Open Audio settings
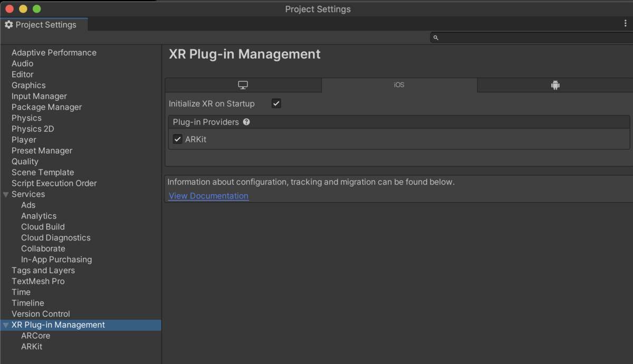The image size is (633, 364). point(22,63)
